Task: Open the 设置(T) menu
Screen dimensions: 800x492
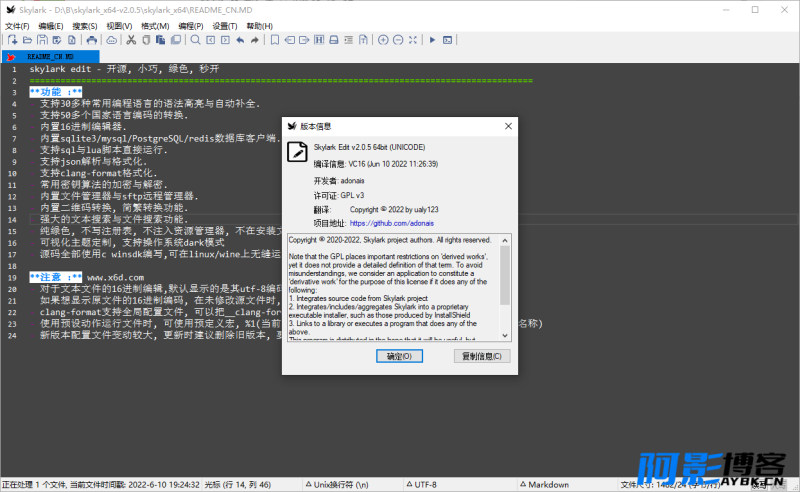Action: tap(225, 26)
